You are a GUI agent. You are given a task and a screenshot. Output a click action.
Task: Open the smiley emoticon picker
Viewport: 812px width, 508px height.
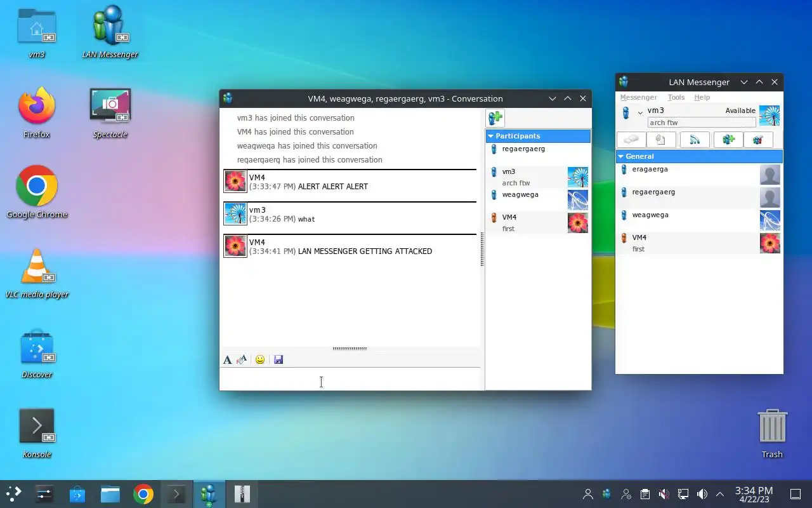pyautogui.click(x=260, y=360)
